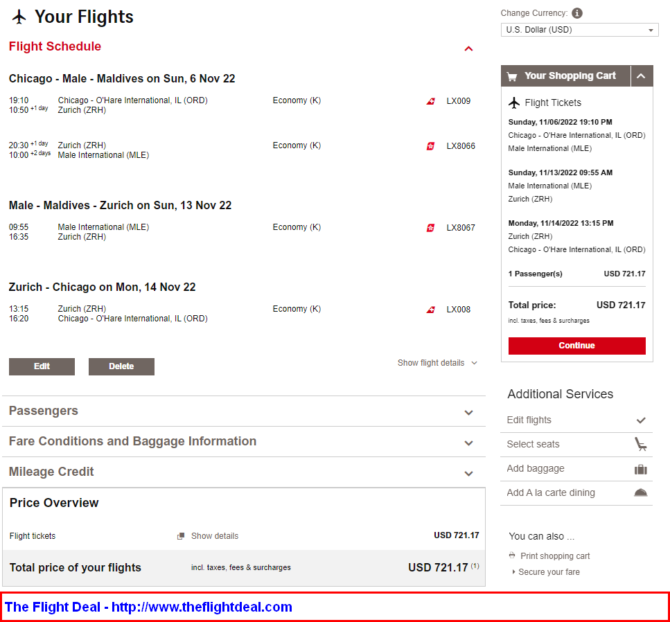Click flight number LX8067
Viewport: 670px width, 622px height.
pyautogui.click(x=461, y=228)
